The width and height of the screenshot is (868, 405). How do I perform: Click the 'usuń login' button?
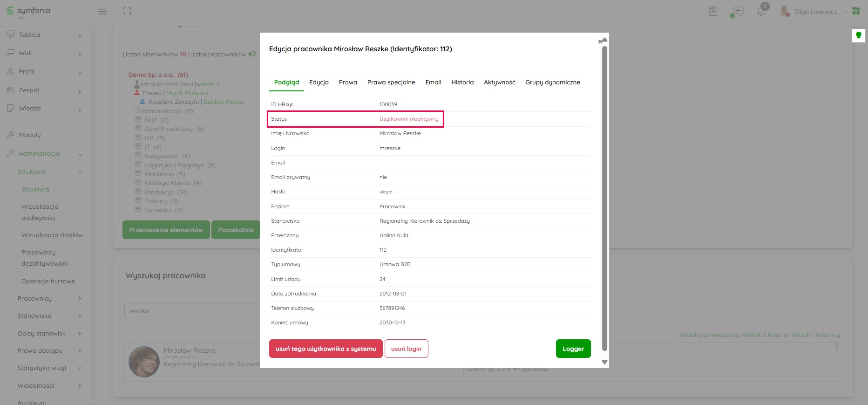[x=406, y=349]
